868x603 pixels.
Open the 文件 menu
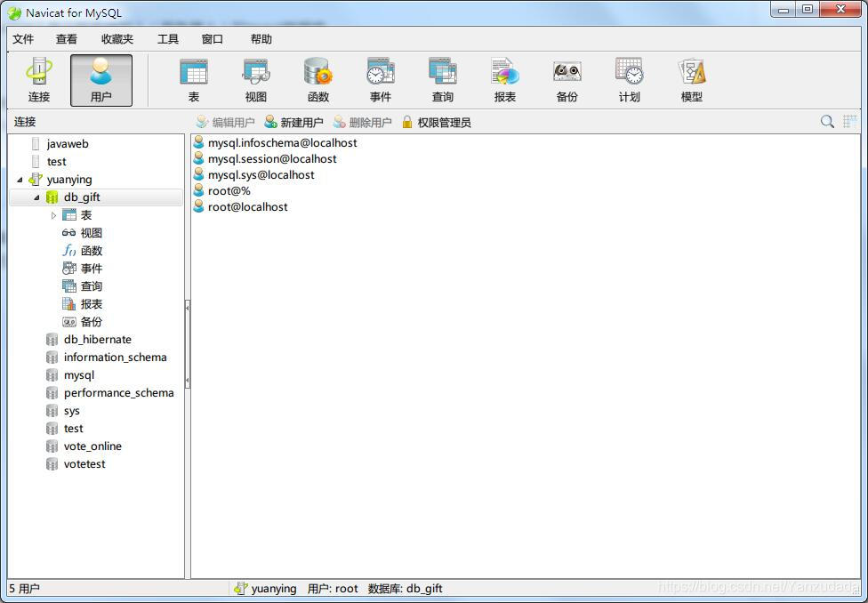(x=23, y=39)
